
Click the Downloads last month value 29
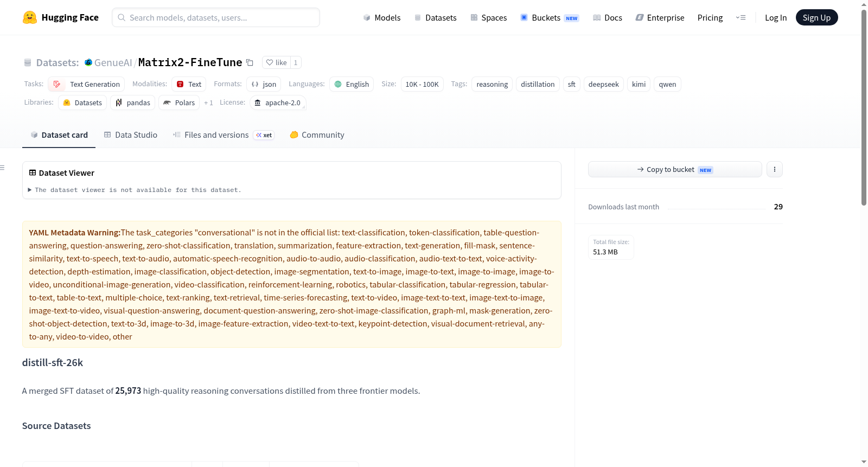pos(778,207)
